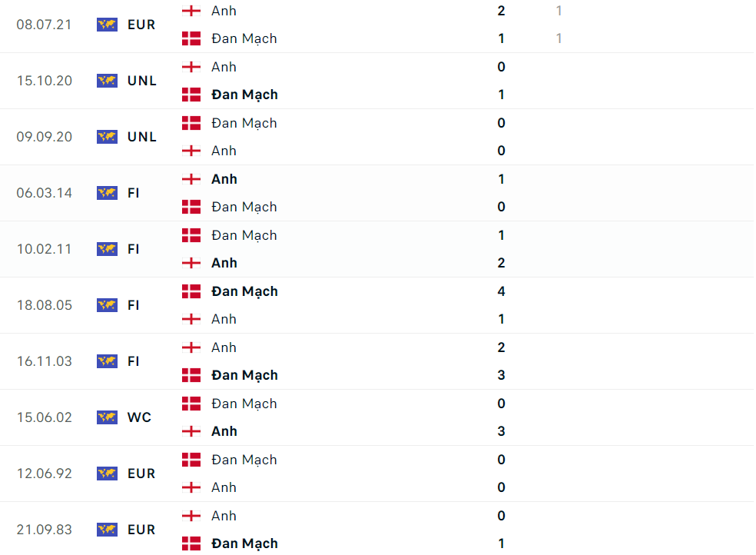Click the EUR label for the 21.09.83 match

tap(141, 530)
